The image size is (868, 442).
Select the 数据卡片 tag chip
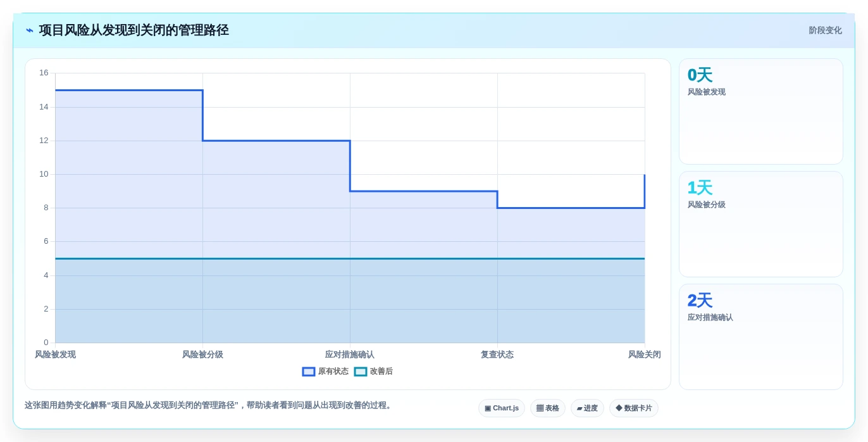pos(634,408)
